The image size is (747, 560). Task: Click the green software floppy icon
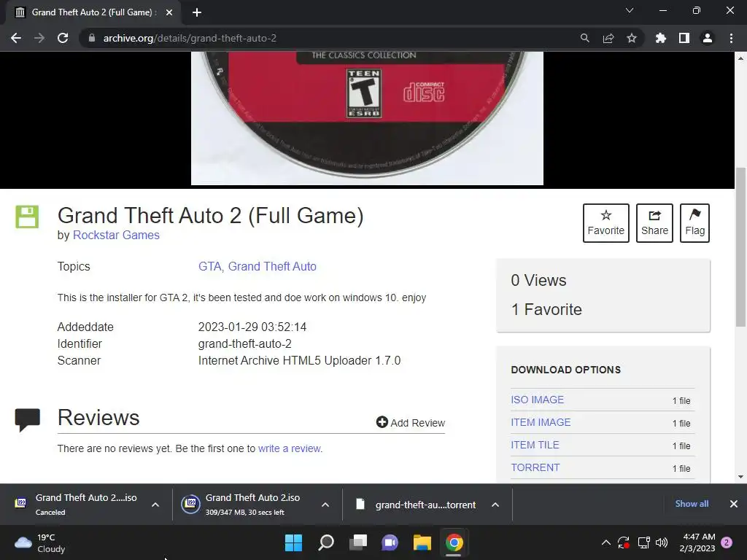tap(27, 217)
